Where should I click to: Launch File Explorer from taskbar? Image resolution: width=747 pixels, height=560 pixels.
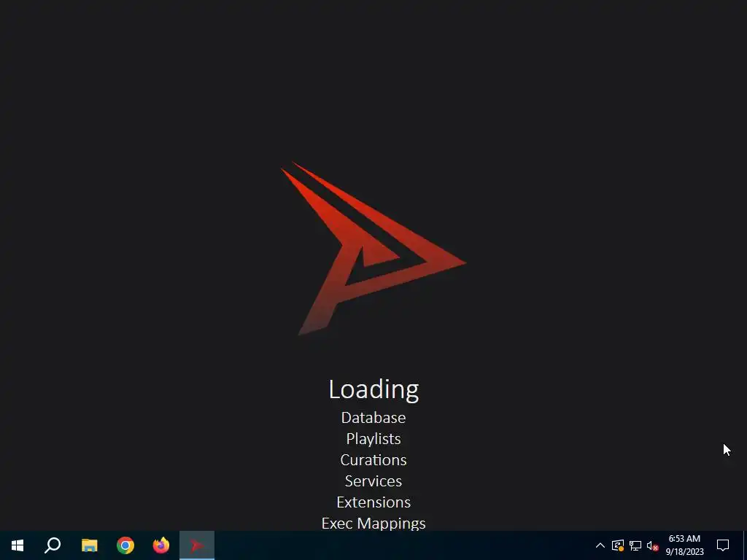point(89,545)
